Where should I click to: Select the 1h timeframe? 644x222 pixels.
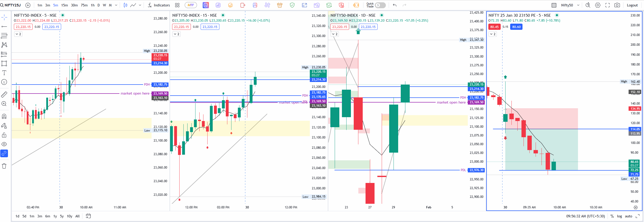(x=92, y=5)
